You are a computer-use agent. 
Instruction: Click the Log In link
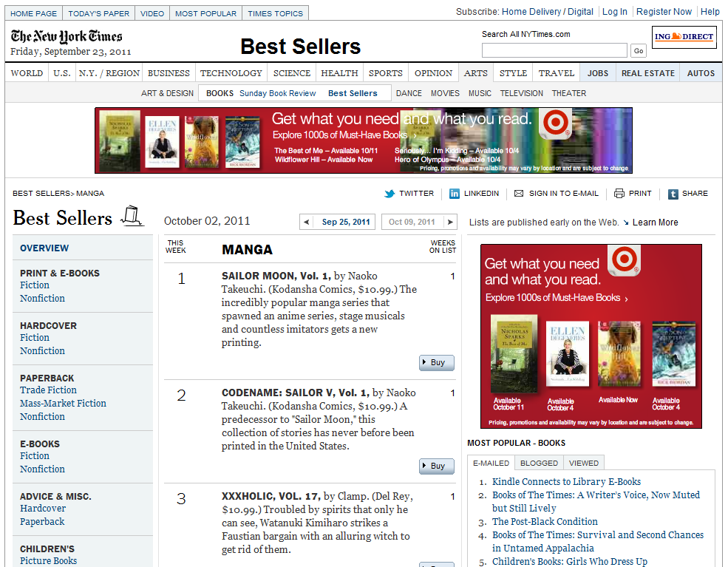(x=614, y=12)
